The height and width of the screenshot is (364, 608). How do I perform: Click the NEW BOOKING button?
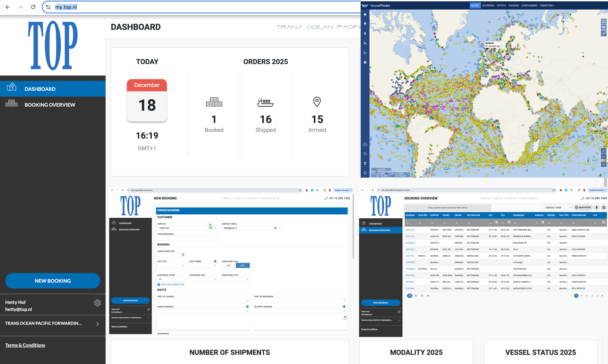(53, 281)
